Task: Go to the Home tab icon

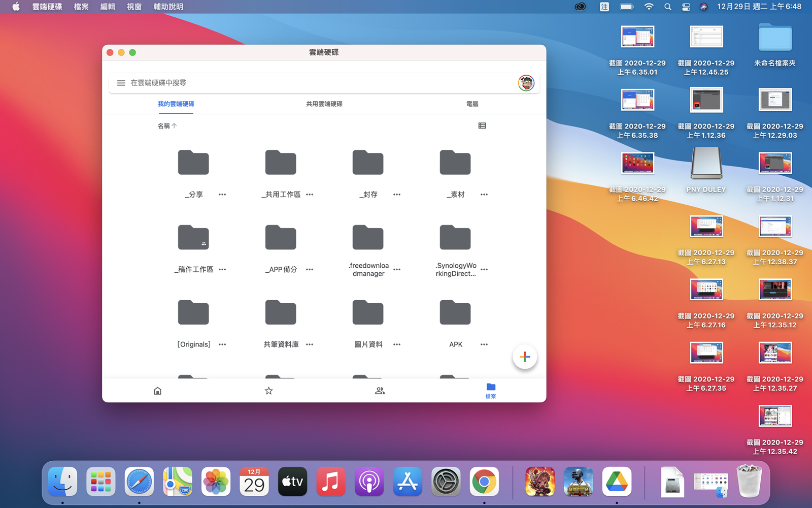Action: pyautogui.click(x=158, y=391)
